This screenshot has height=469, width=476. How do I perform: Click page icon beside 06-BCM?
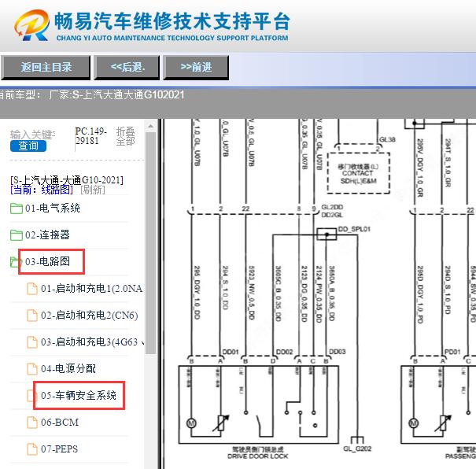coord(32,423)
